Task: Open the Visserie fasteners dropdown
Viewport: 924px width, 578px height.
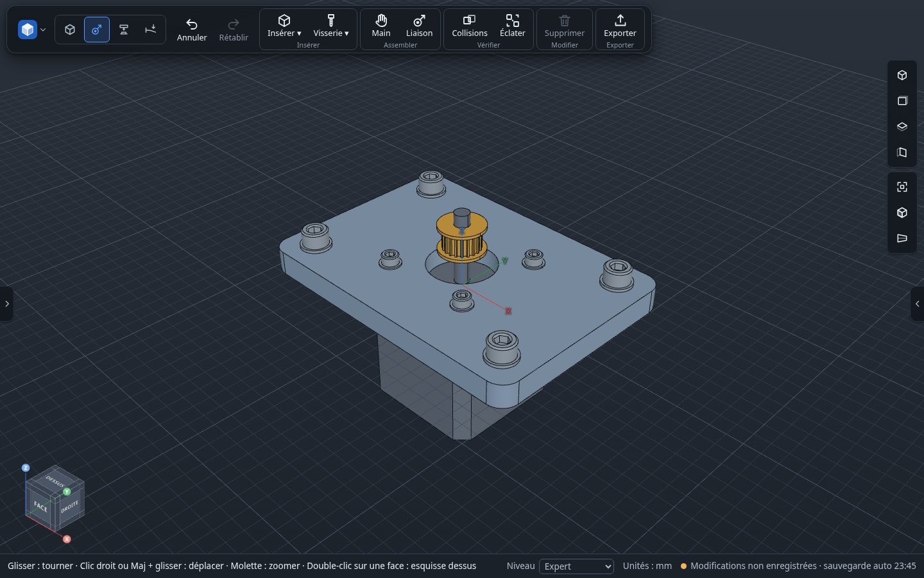Action: pos(331,26)
